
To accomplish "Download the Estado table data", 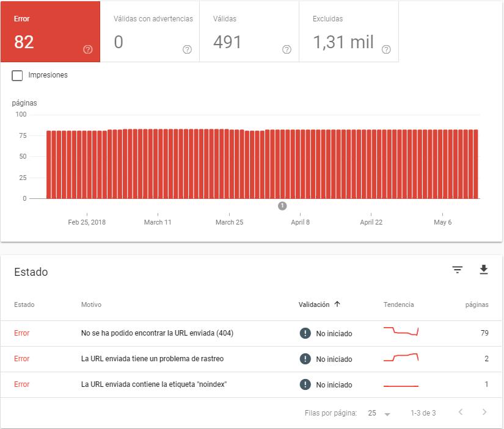I will [484, 270].
